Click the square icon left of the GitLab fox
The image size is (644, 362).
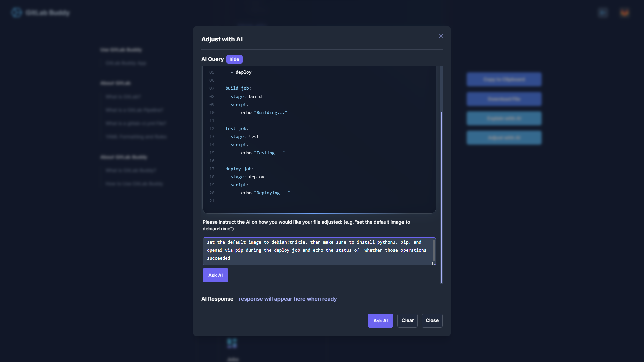[603, 13]
